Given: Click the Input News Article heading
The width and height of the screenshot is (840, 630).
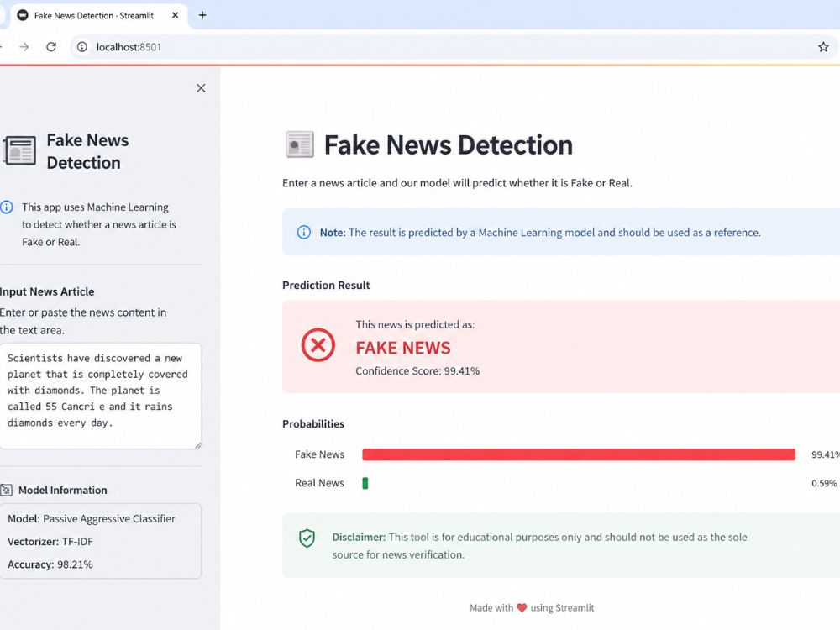Looking at the screenshot, I should tap(47, 291).
